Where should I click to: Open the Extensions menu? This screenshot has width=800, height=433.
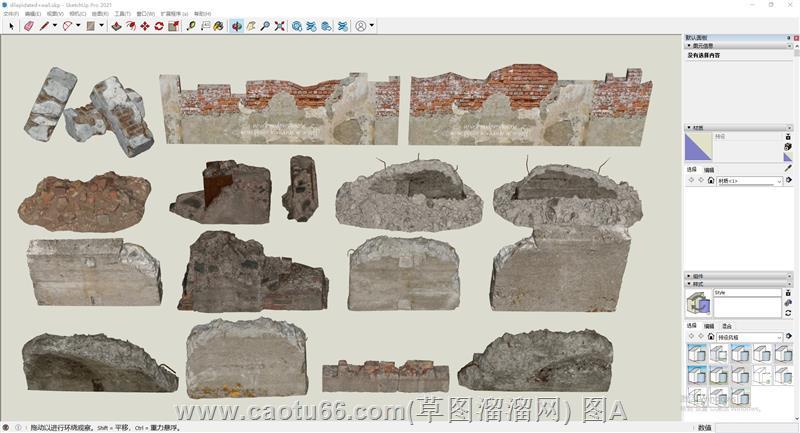(174, 14)
